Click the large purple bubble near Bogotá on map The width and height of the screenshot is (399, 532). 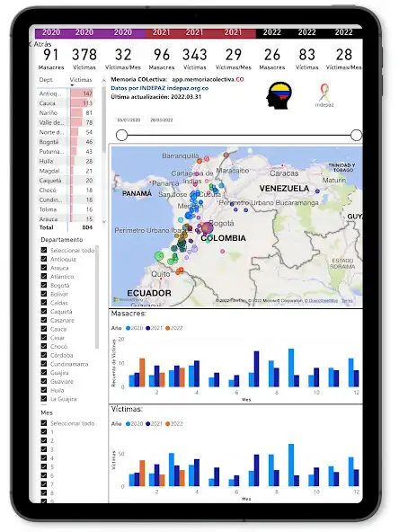(207, 227)
